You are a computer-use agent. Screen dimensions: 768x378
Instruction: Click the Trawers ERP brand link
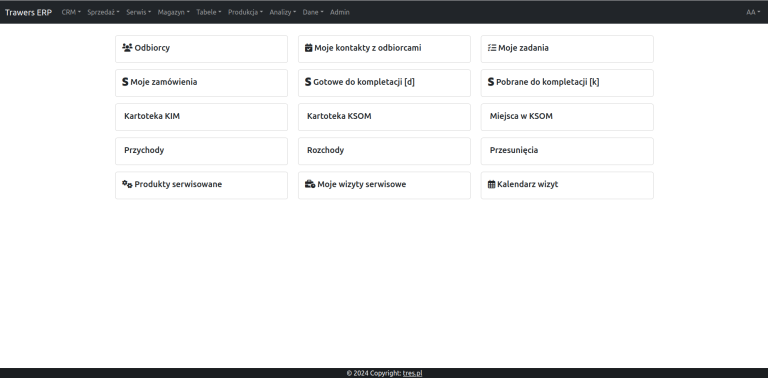pyautogui.click(x=28, y=12)
